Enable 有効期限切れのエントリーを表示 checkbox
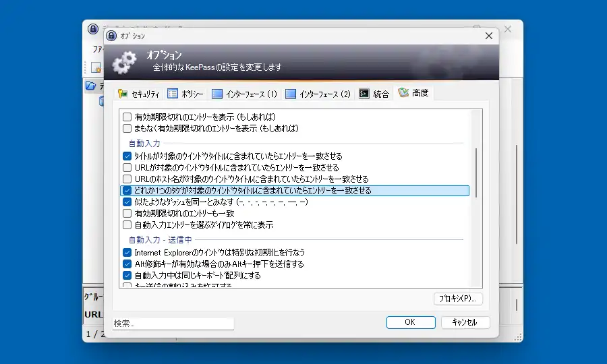 (127, 117)
